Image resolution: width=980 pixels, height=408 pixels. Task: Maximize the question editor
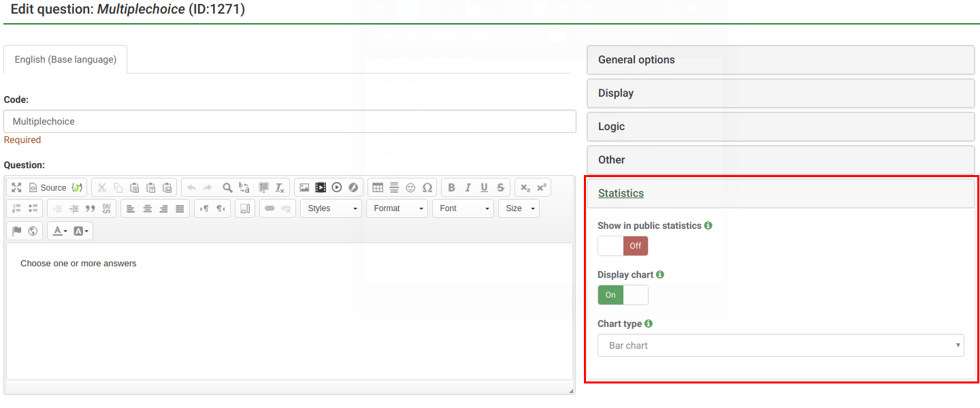[16, 187]
